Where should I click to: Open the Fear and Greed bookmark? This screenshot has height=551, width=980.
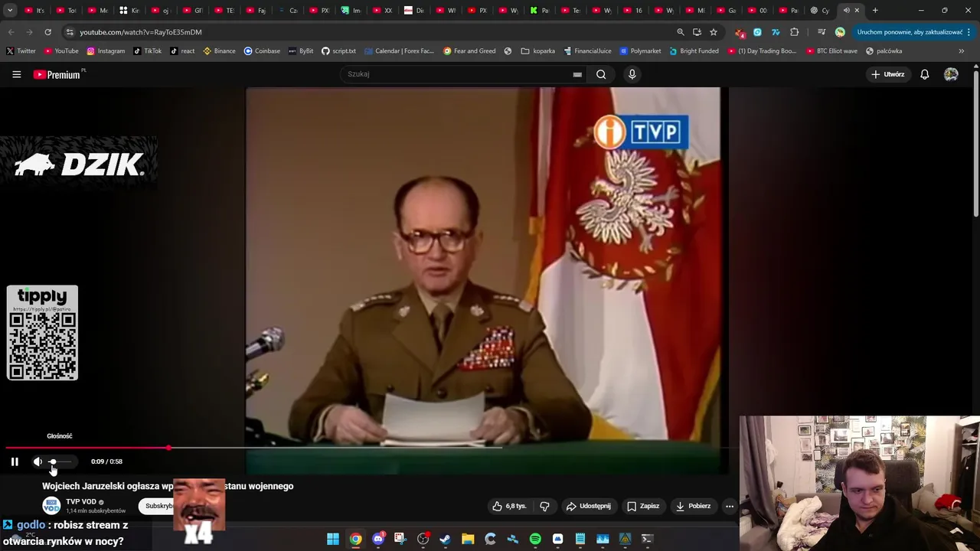pyautogui.click(x=469, y=51)
